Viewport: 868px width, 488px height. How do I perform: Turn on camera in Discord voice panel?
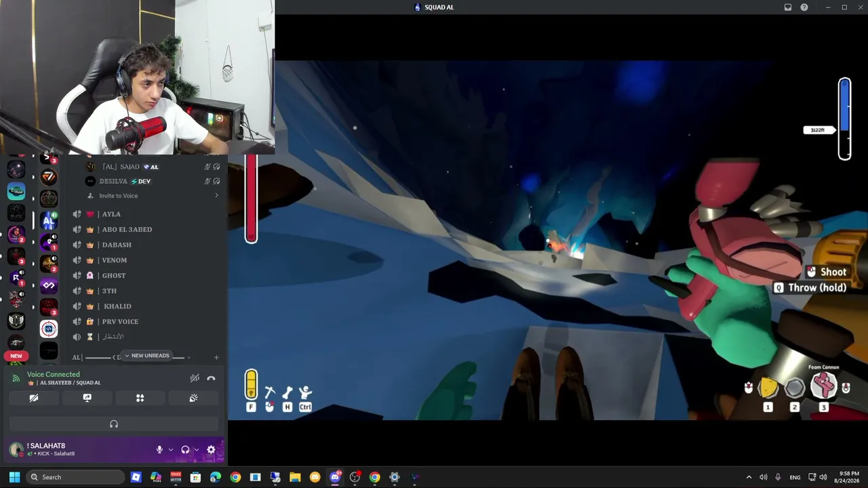[x=34, y=398]
